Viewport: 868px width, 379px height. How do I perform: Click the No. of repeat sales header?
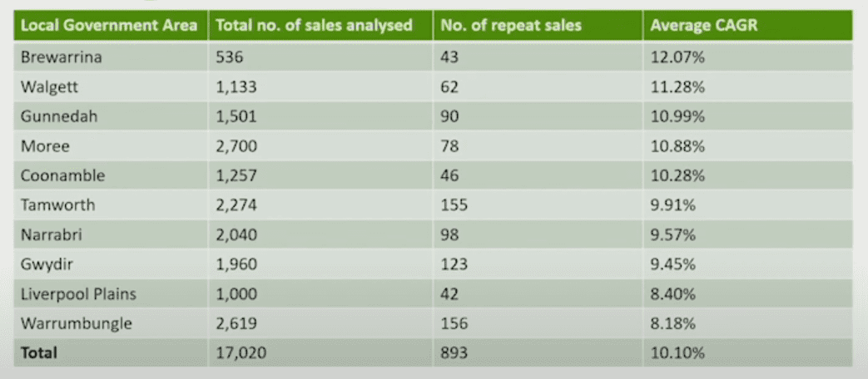tap(511, 26)
